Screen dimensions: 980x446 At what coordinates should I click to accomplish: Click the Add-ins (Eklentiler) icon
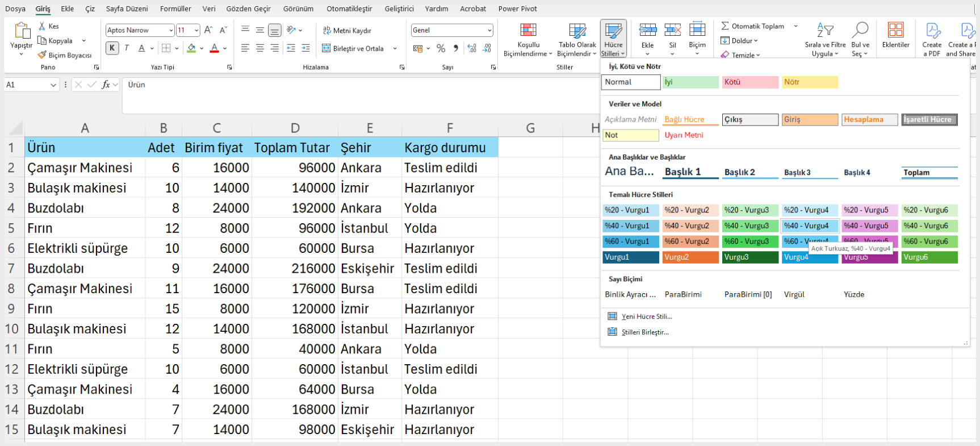(x=896, y=30)
